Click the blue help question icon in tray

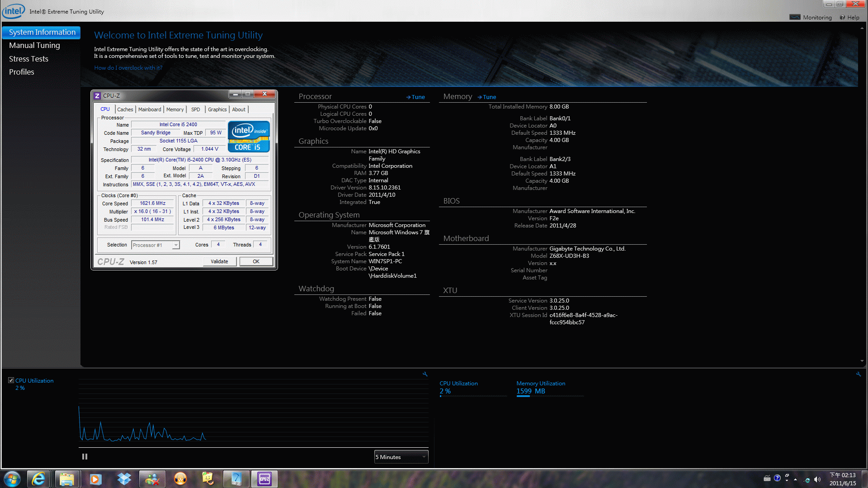click(777, 478)
